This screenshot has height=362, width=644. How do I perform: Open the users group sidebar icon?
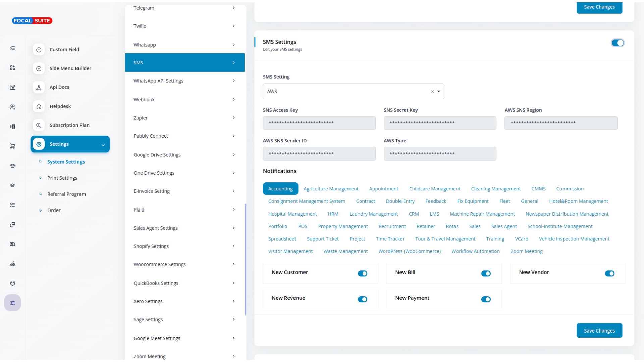(x=12, y=107)
